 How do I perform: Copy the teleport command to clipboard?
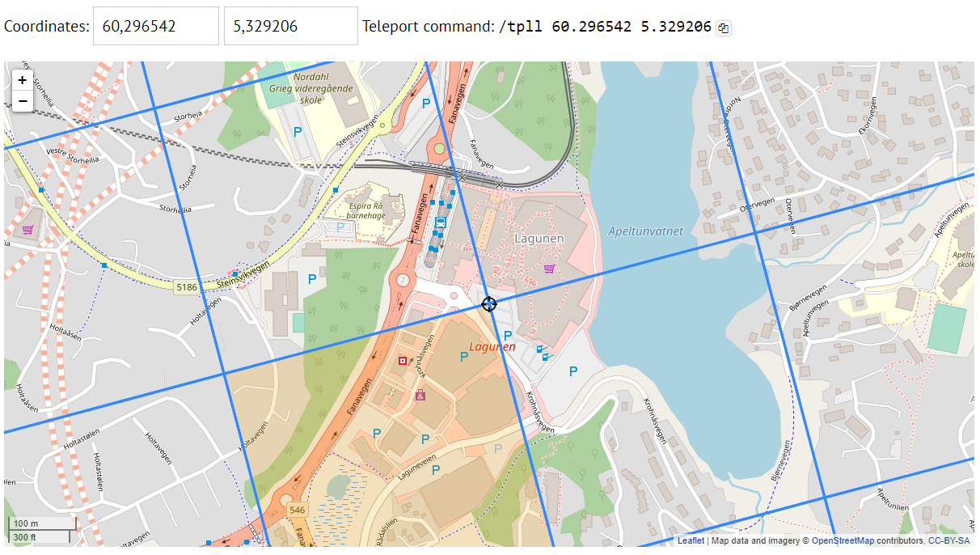(x=724, y=28)
